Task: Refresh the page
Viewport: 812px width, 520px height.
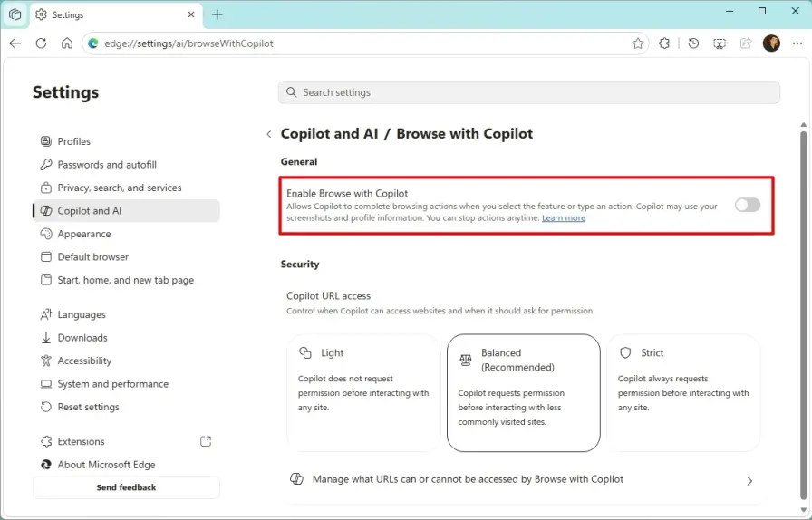Action: coord(41,43)
